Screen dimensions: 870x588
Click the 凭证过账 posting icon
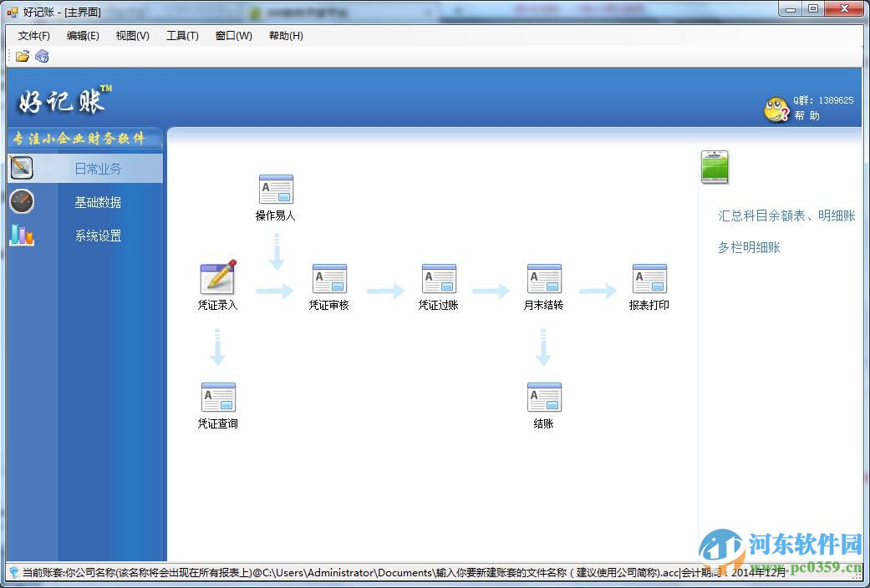[438, 280]
